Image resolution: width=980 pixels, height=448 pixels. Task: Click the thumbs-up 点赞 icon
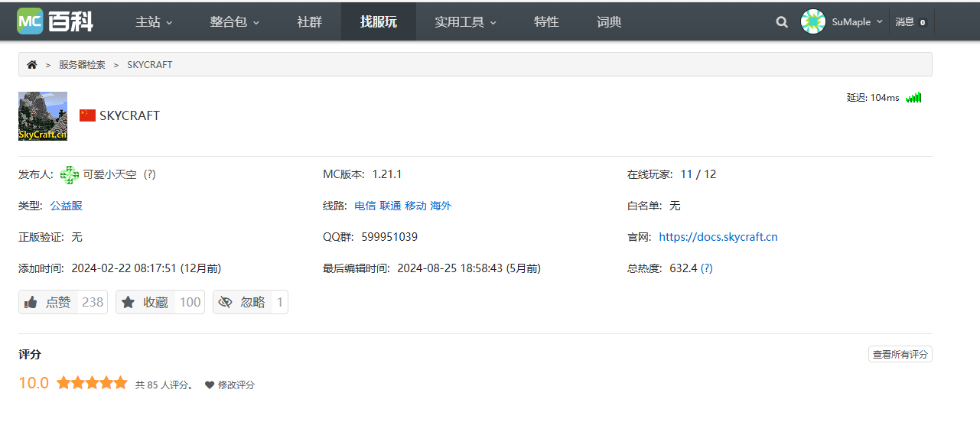[31, 302]
